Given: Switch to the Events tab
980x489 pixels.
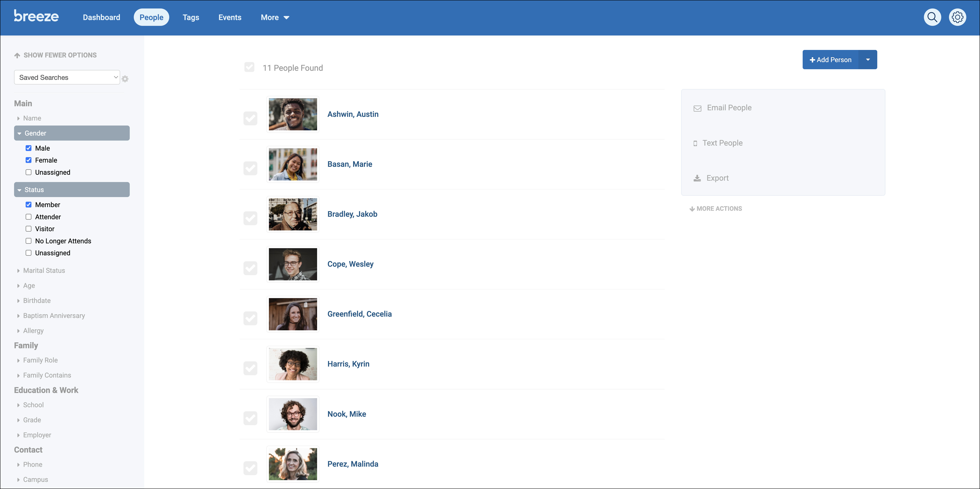Looking at the screenshot, I should click(230, 18).
